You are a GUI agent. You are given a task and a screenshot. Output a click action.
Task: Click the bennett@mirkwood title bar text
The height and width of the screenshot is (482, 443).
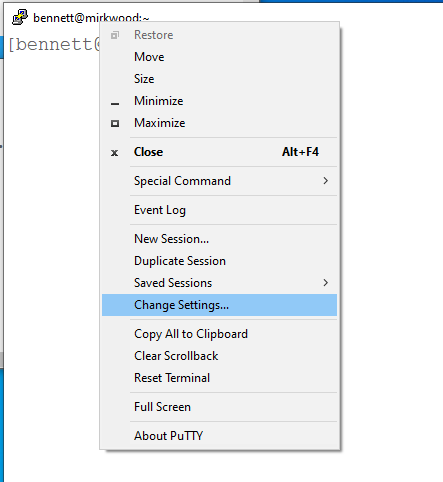click(x=91, y=18)
